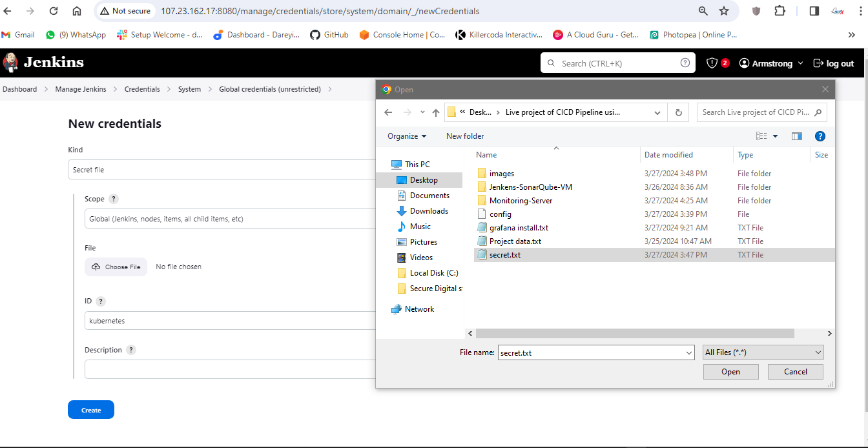The height and width of the screenshot is (448, 868).
Task: Go up one folder level in dialog
Action: click(x=436, y=112)
